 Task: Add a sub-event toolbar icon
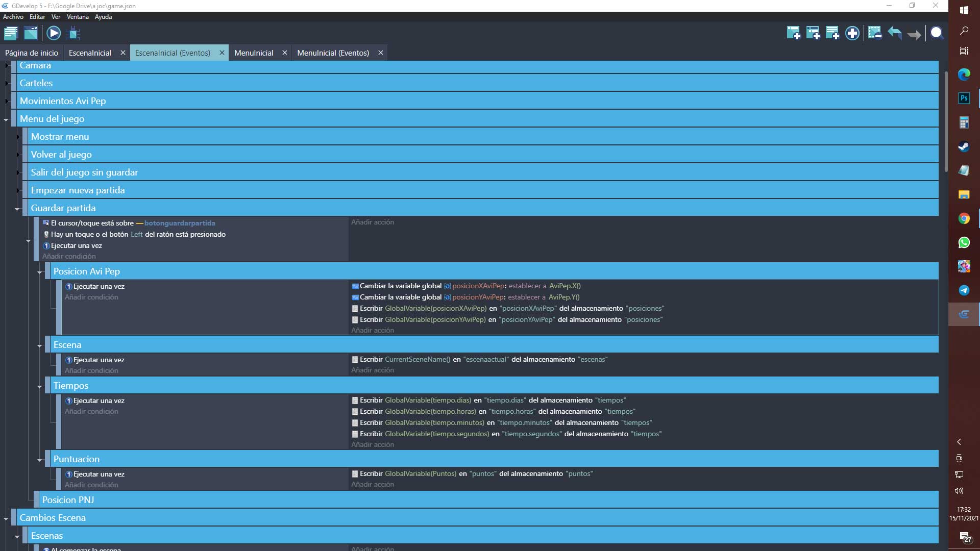click(x=813, y=33)
